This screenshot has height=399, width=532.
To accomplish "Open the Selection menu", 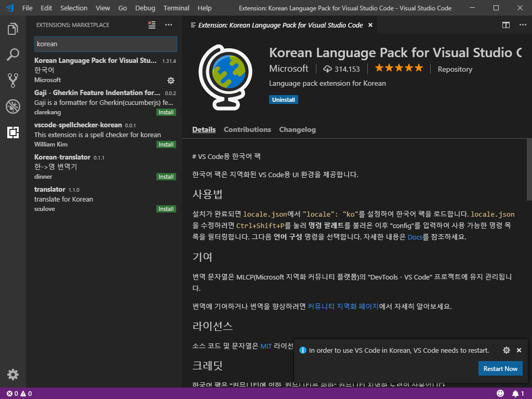I will point(74,8).
